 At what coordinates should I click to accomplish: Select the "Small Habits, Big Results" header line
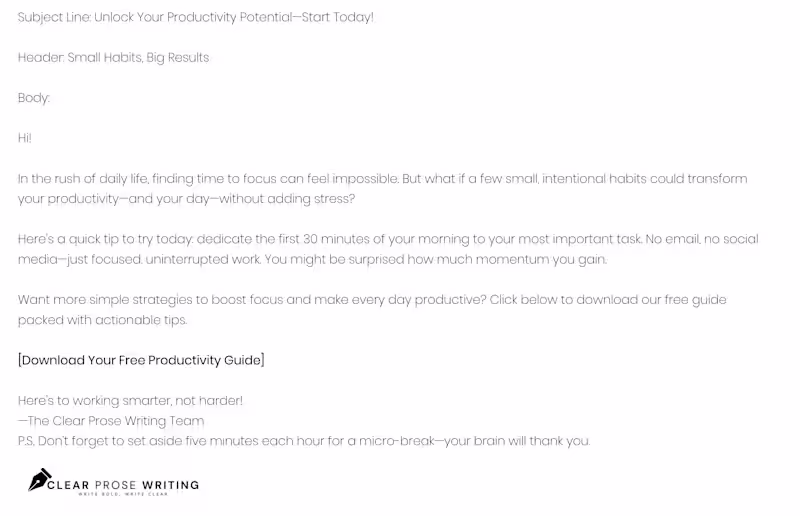tap(113, 57)
